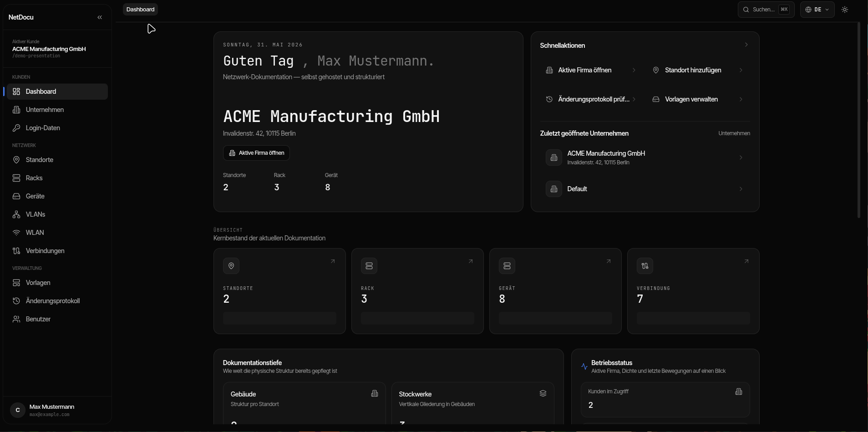The image size is (868, 432).
Task: Go to Login-Daten in sidebar
Action: pos(57,128)
